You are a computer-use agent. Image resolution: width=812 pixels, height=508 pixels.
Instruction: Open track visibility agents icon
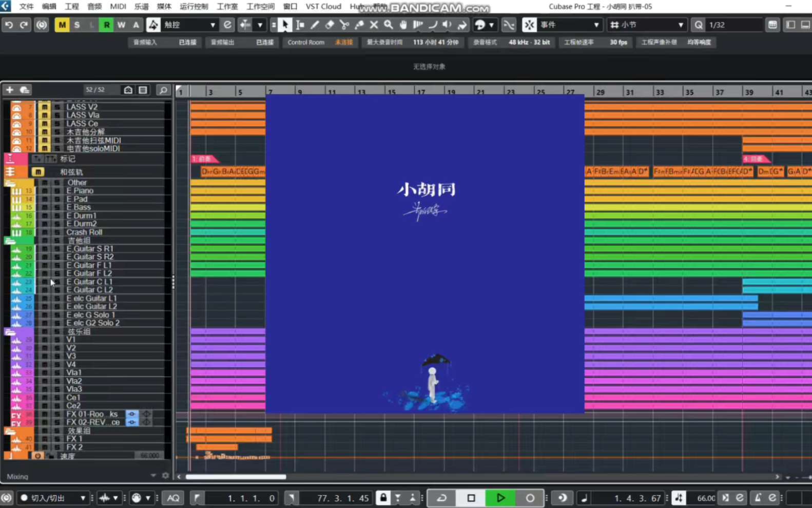click(128, 90)
